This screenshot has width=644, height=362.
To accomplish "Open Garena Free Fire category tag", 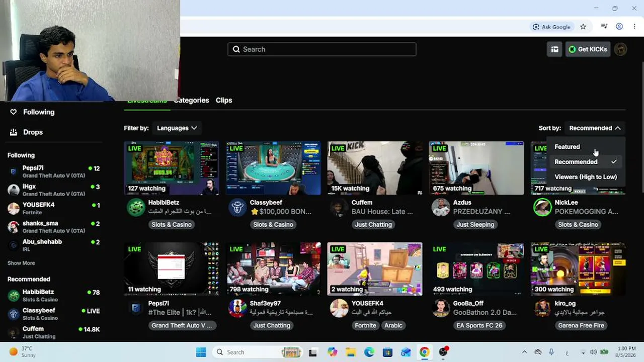I will [x=581, y=325].
